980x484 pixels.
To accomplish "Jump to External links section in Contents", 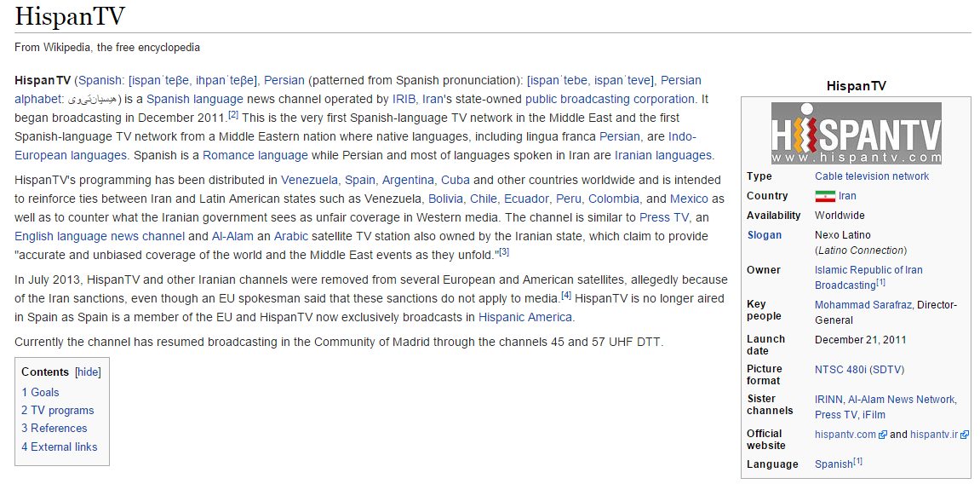I will (60, 447).
